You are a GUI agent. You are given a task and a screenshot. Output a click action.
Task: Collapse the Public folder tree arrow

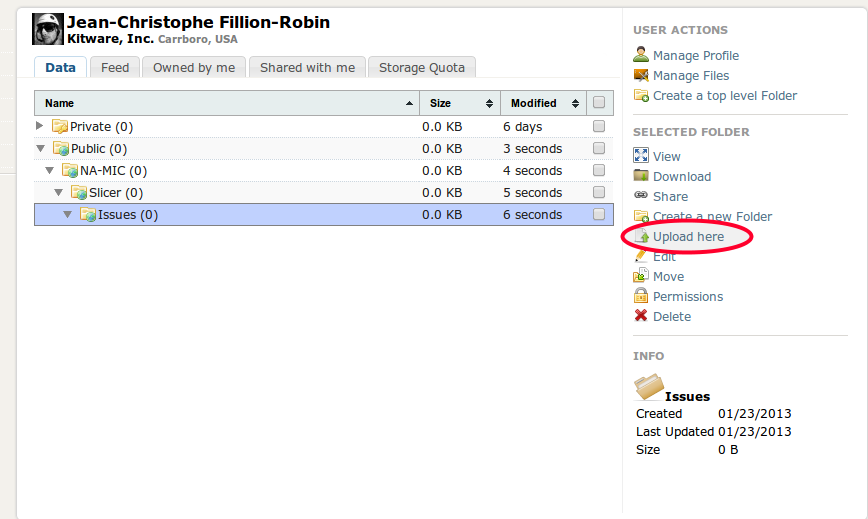pyautogui.click(x=40, y=149)
